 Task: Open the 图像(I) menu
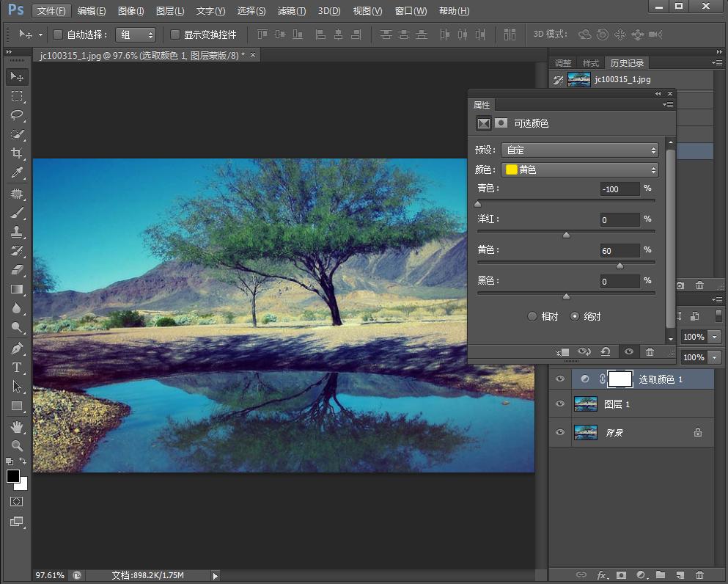131,11
